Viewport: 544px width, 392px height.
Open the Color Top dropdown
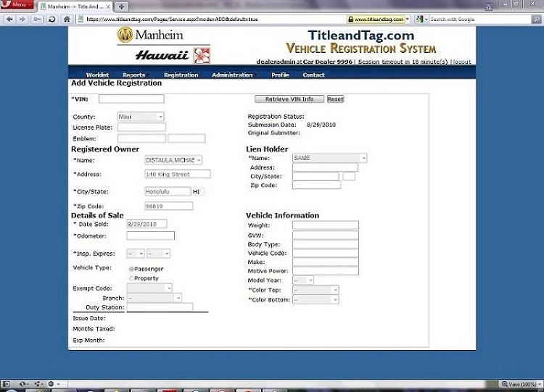[x=316, y=290]
